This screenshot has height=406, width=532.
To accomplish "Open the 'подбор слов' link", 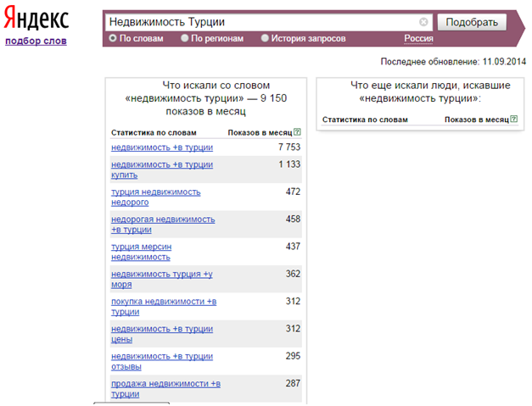I will (36, 41).
